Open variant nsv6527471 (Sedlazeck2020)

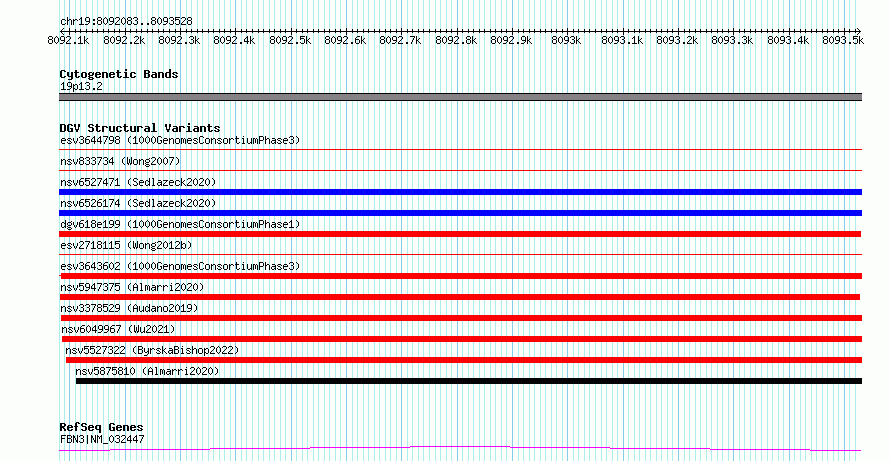(x=138, y=182)
